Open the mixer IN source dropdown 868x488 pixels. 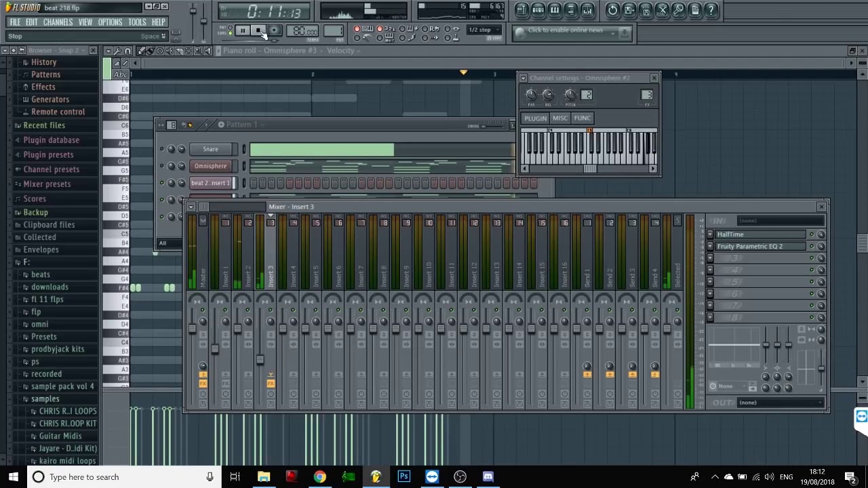pyautogui.click(x=780, y=221)
